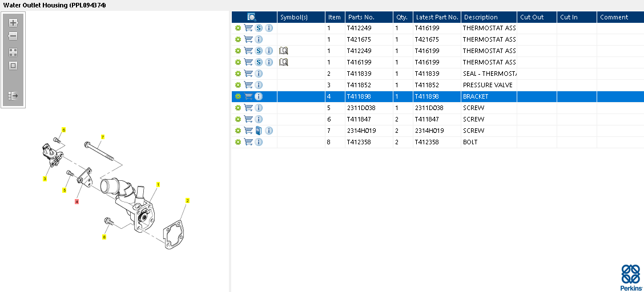This screenshot has height=292, width=644.
Task: Click the PRESSURE VALVE description cell
Action: click(x=489, y=85)
